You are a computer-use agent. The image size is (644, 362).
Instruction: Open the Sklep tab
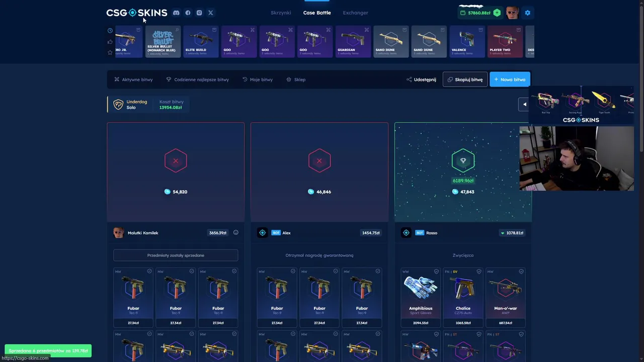point(296,79)
